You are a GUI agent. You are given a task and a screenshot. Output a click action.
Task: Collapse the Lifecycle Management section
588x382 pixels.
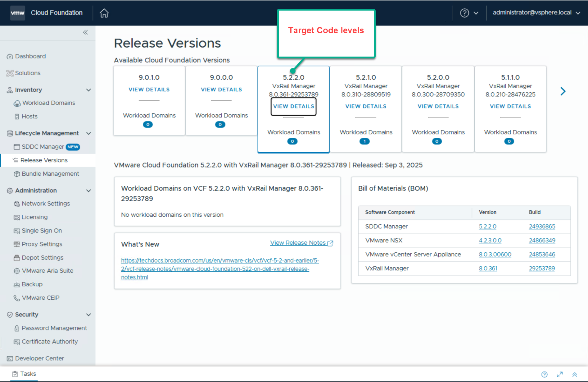click(88, 133)
